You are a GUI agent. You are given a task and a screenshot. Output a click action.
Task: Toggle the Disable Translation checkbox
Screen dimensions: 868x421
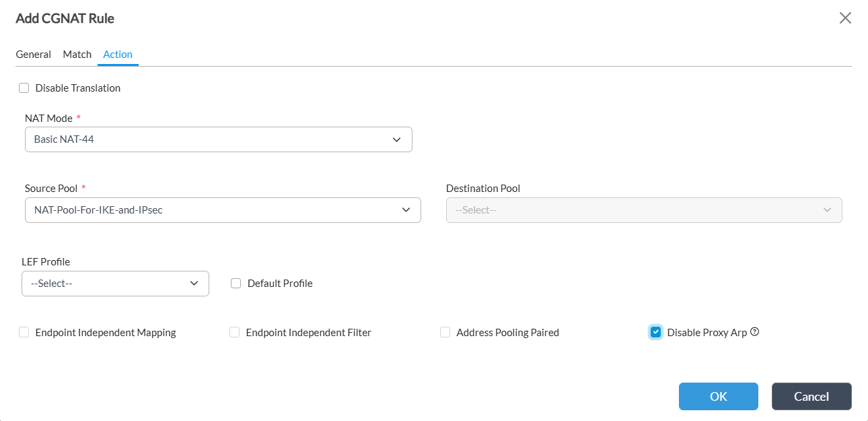coord(24,88)
